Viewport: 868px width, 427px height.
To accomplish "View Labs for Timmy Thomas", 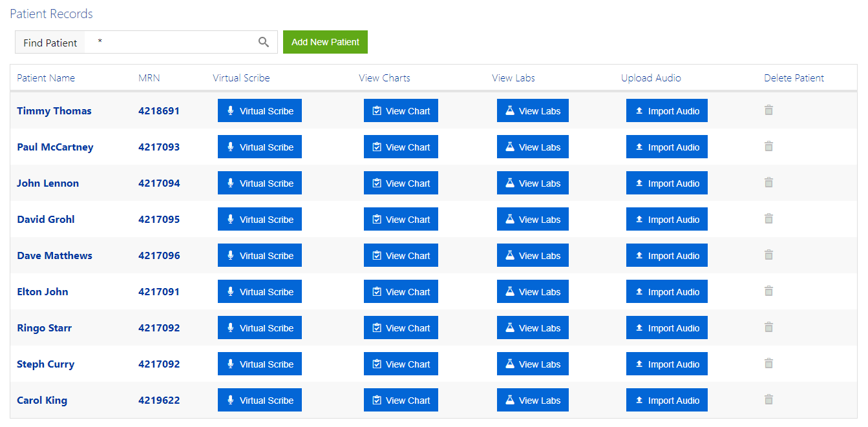I will 533,110.
